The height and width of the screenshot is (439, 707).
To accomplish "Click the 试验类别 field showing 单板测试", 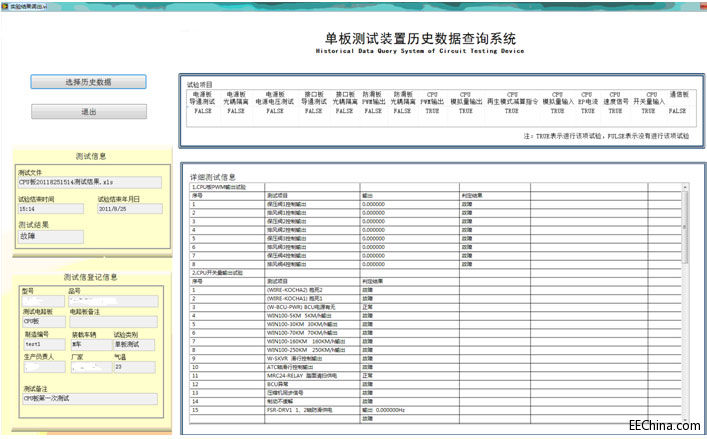I will pos(134,344).
